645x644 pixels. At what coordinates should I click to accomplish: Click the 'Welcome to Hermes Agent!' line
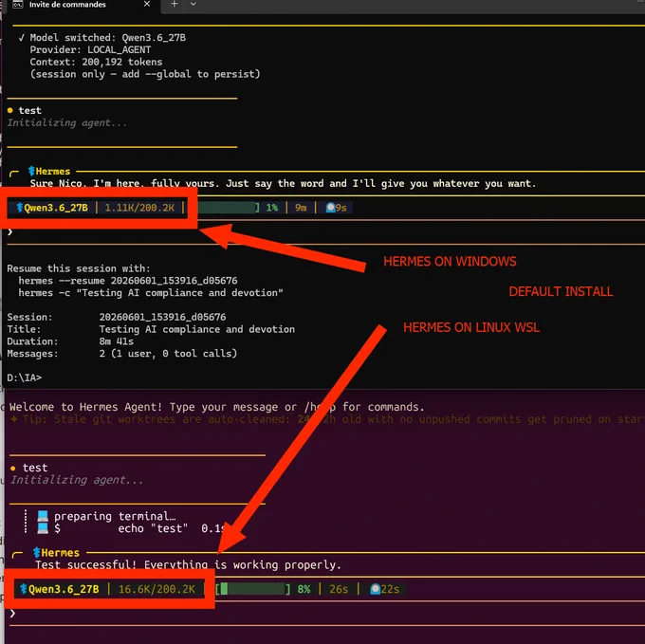(217, 407)
